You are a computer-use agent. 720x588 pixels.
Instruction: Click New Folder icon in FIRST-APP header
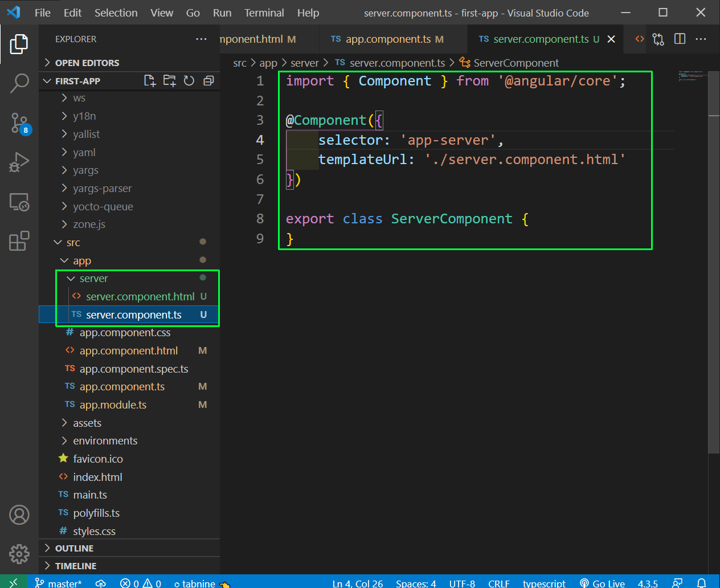pos(169,81)
